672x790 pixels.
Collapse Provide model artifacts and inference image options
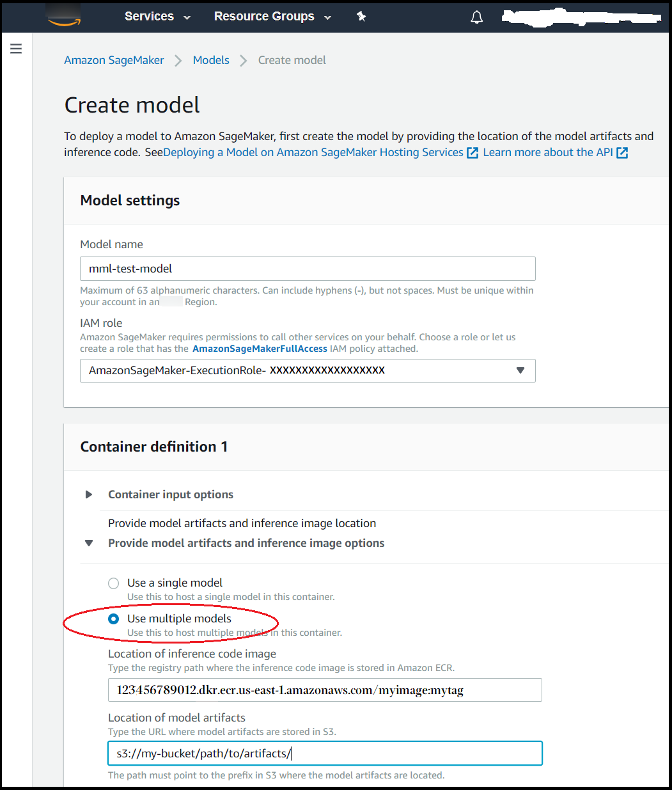click(x=89, y=543)
